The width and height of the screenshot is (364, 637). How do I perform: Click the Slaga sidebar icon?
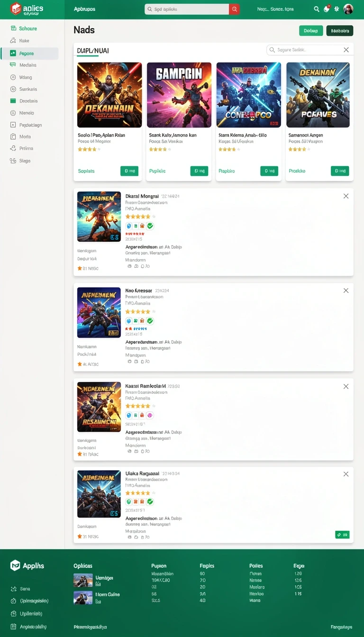pyautogui.click(x=13, y=161)
